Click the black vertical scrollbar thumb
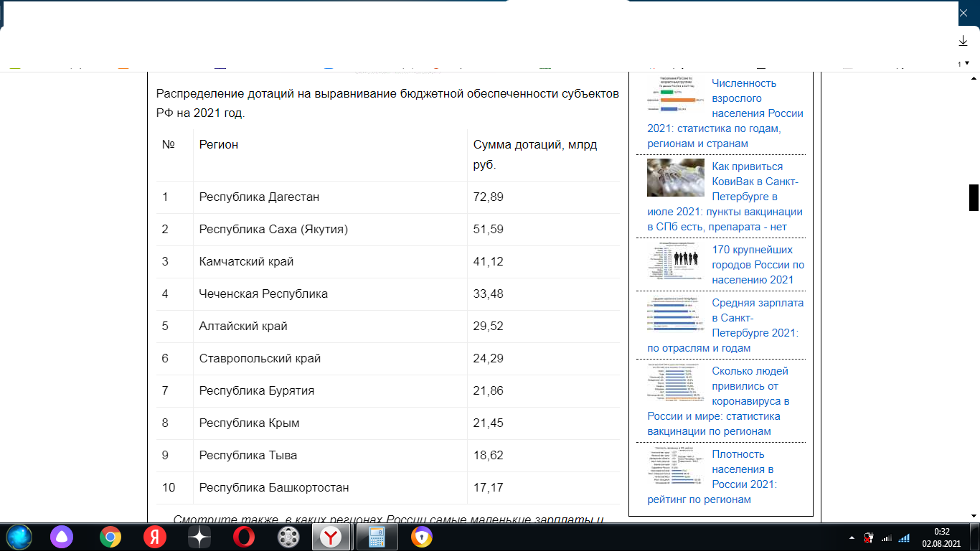980x554 pixels. pos(974,197)
